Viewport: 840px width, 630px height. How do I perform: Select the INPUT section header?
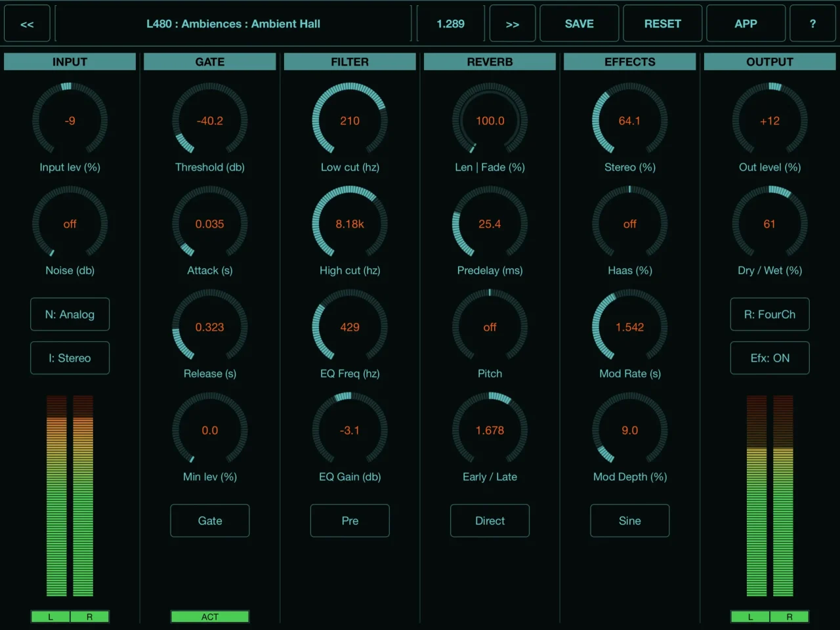tap(70, 62)
